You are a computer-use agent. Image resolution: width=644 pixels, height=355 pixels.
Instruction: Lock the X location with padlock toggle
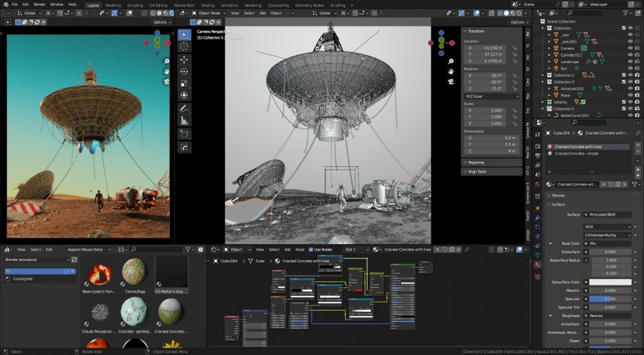point(514,48)
